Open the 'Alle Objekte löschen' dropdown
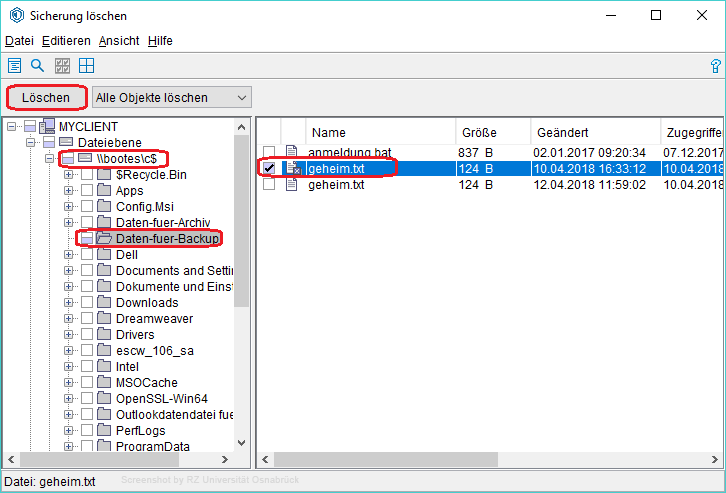Screen dimensions: 726x493 (171, 97)
